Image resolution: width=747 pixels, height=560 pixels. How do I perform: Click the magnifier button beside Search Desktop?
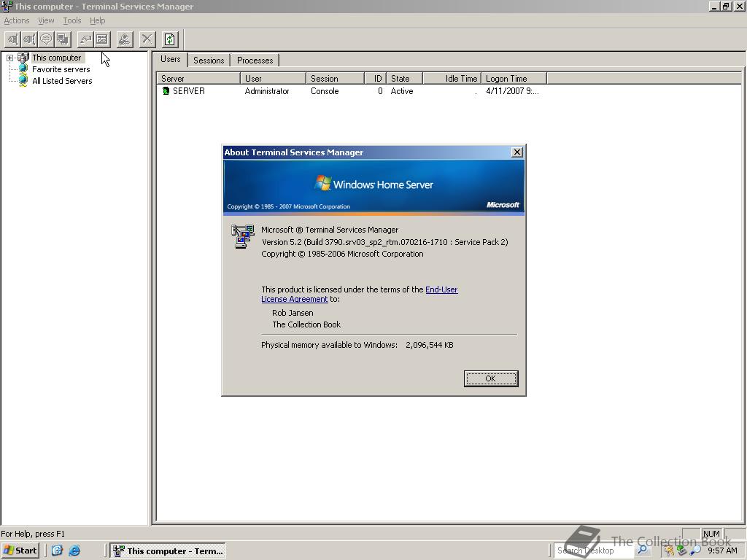pyautogui.click(x=643, y=550)
